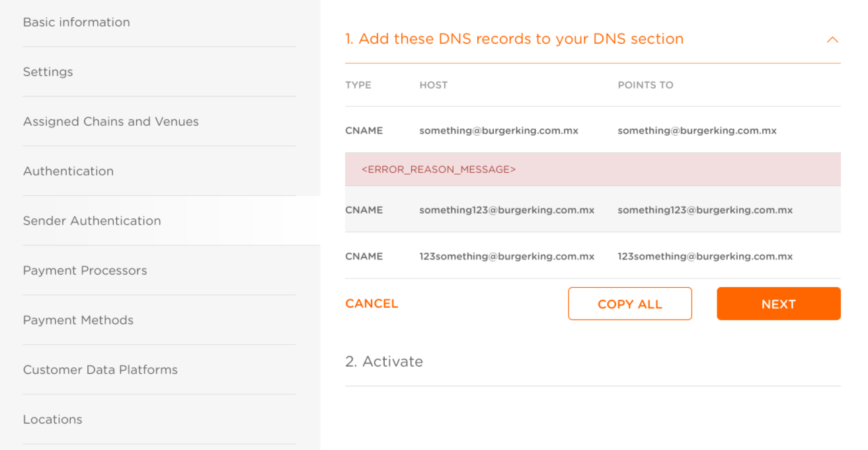Open Assigned Chains and Venues

(x=111, y=121)
